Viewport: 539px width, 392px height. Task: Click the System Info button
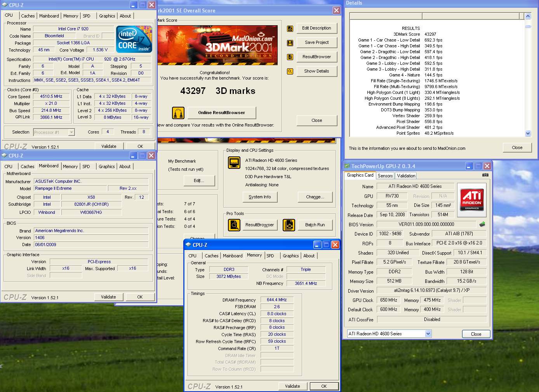pos(260,197)
